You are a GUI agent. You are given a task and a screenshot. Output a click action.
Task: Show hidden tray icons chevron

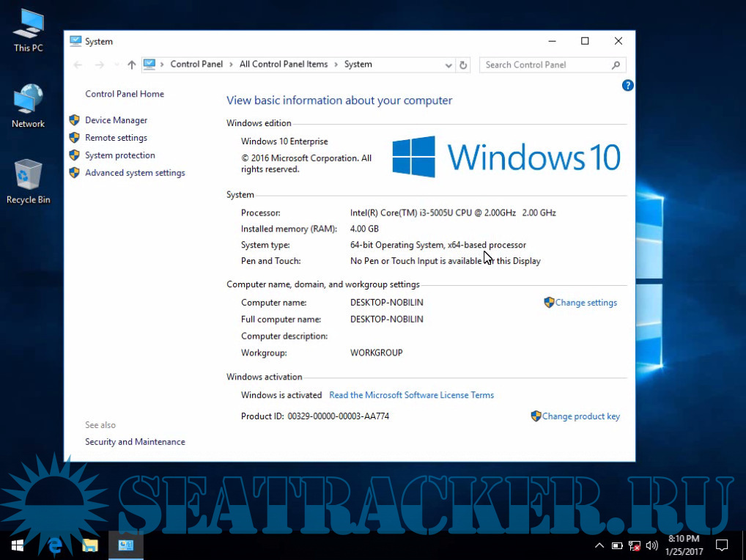[599, 545]
